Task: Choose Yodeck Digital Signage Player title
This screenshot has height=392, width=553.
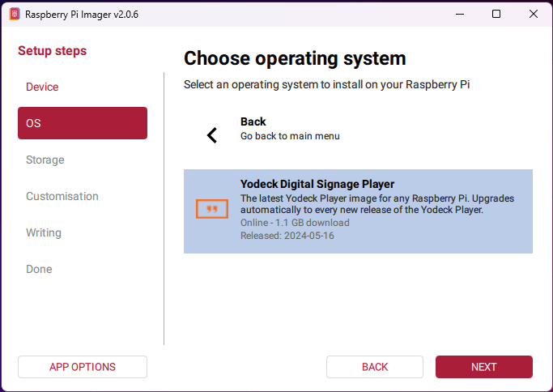Action: (317, 184)
